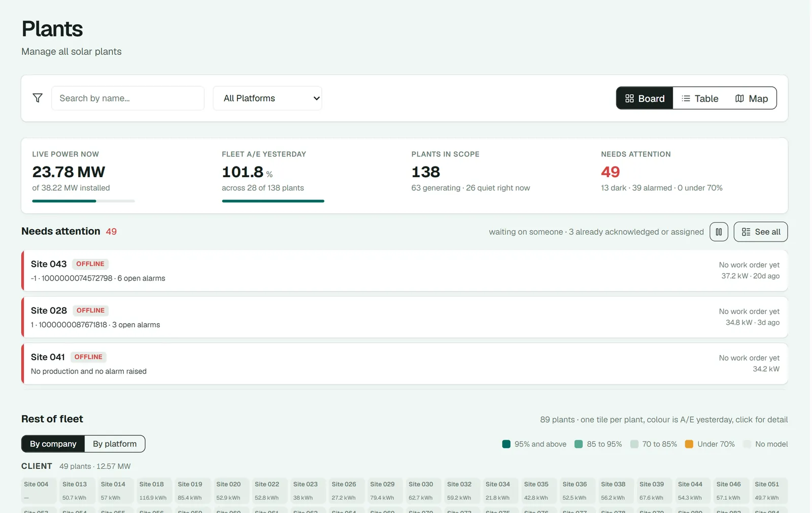Click the Map icon

point(739,98)
